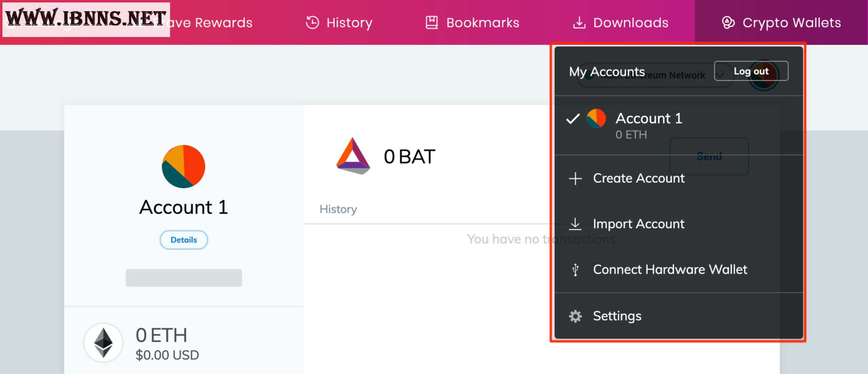Screen dimensions: 868x374
Task: Open the Crypto Wallets tab
Action: 781,22
